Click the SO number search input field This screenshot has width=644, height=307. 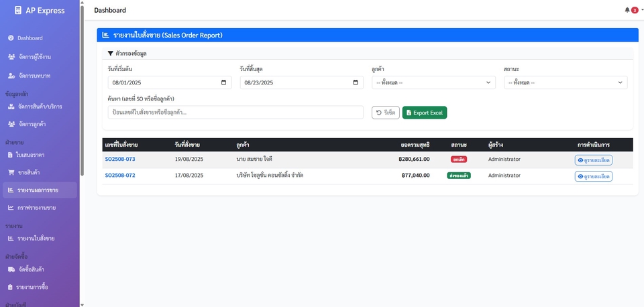point(235,113)
